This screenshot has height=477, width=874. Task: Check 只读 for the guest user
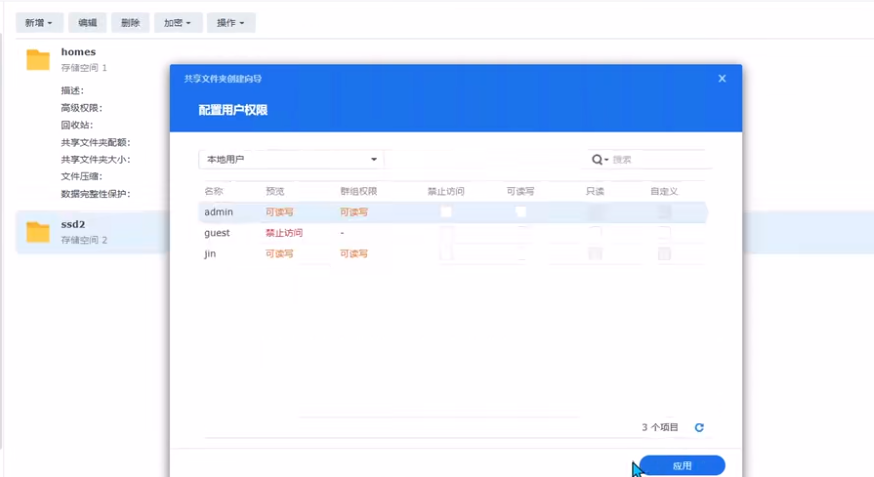pos(595,233)
